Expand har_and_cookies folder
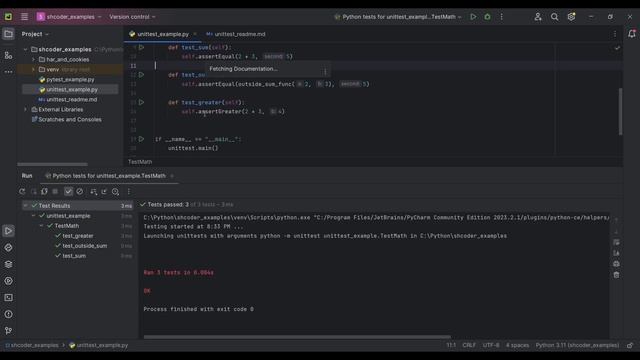This screenshot has height=360, width=640. pyautogui.click(x=33, y=59)
